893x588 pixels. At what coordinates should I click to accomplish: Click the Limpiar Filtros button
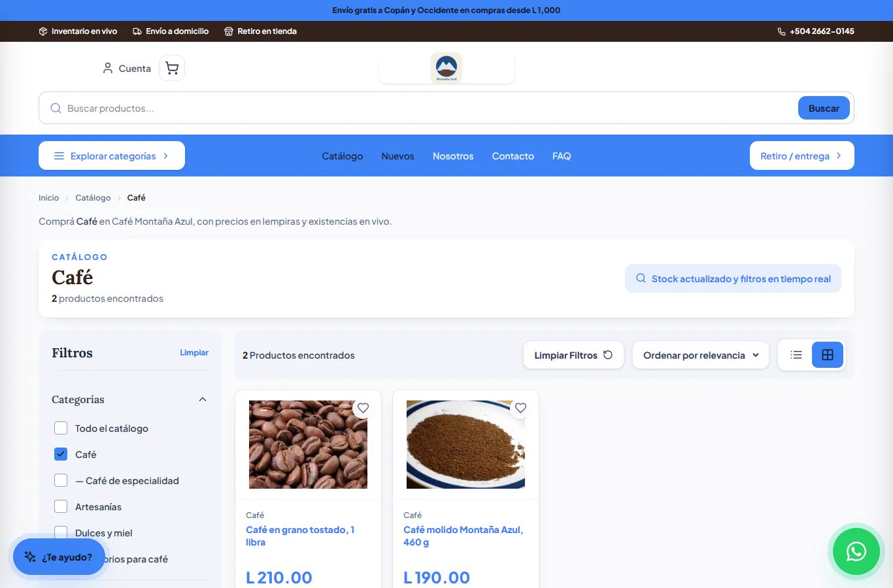[x=573, y=355]
